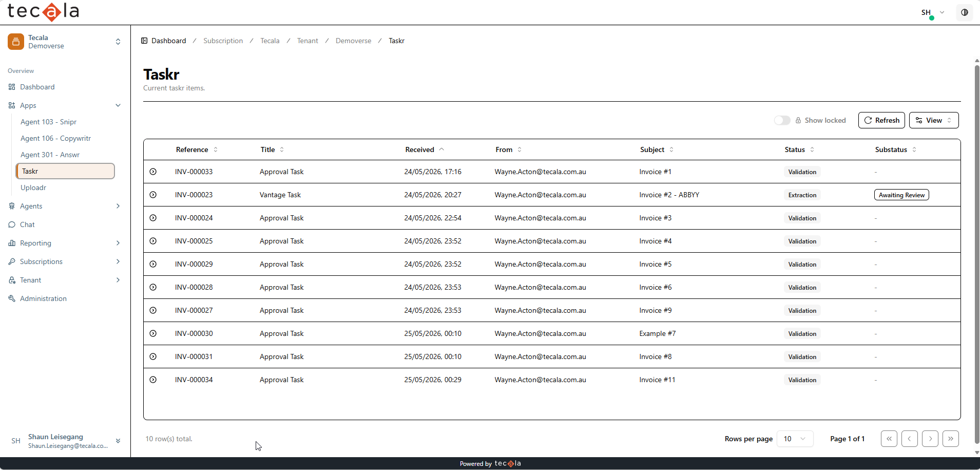Go to last page of results
980x470 pixels.
pyautogui.click(x=951, y=439)
